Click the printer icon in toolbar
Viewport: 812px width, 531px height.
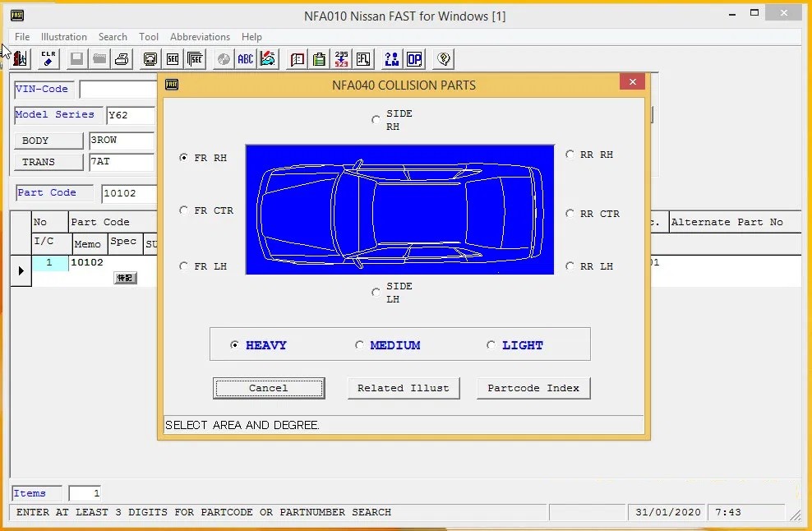[122, 58]
